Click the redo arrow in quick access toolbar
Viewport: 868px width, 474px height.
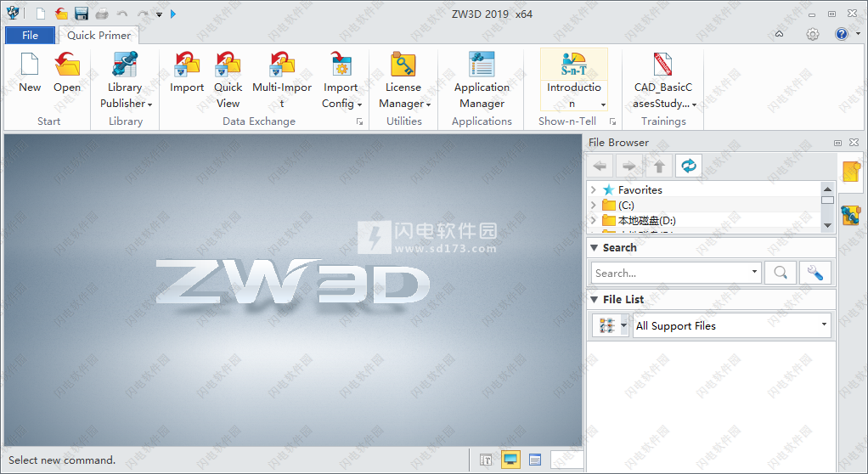[x=143, y=14]
